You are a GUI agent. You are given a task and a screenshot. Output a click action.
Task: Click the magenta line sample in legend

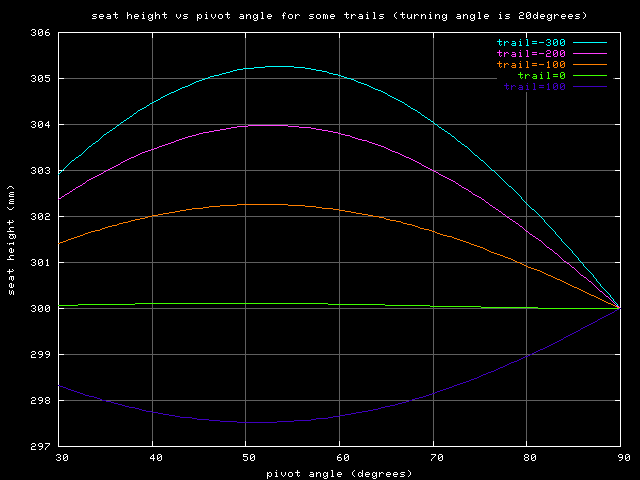coord(590,54)
